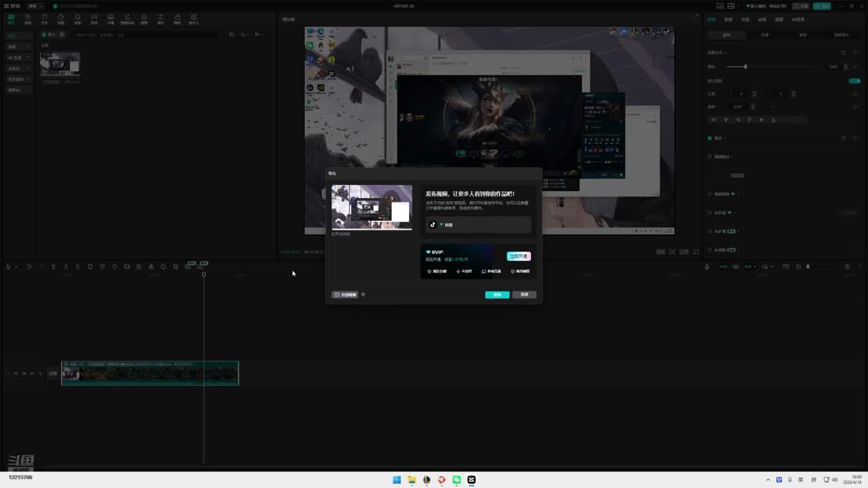The height and width of the screenshot is (488, 868).
Task: Click the gray Close button in export dialog
Action: [524, 295]
